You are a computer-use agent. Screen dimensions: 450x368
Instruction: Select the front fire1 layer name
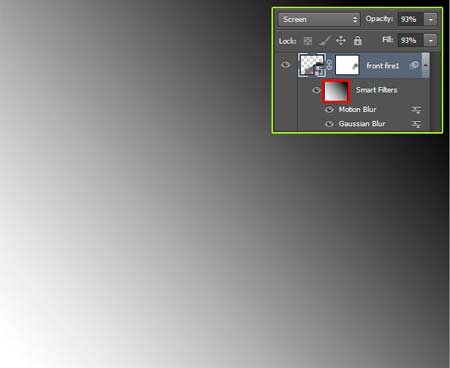383,66
